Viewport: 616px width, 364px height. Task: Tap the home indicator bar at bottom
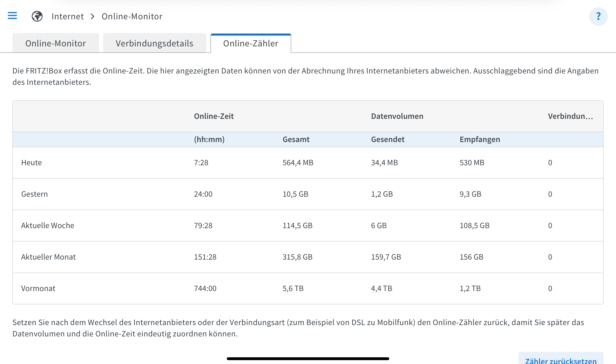308,359
